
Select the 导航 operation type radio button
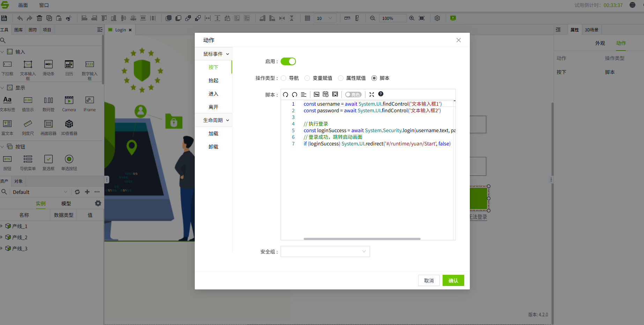[284, 78]
